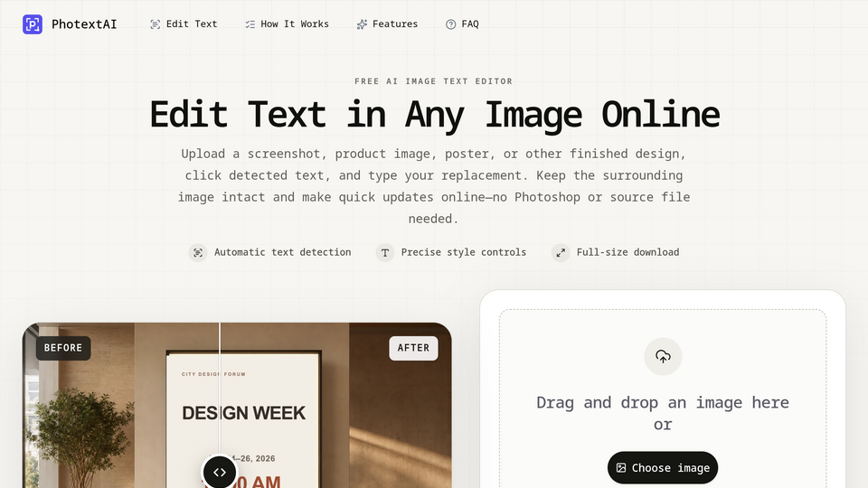Click the image icon inside Choose image
This screenshot has width=868, height=488.
(621, 467)
